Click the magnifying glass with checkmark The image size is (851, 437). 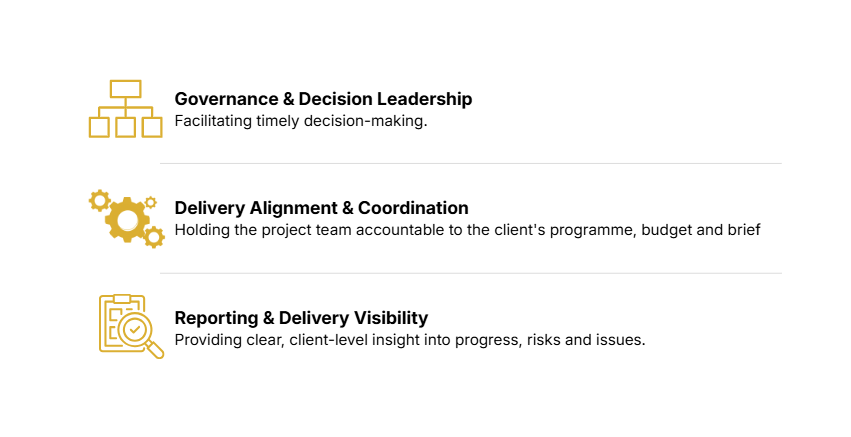coord(136,330)
